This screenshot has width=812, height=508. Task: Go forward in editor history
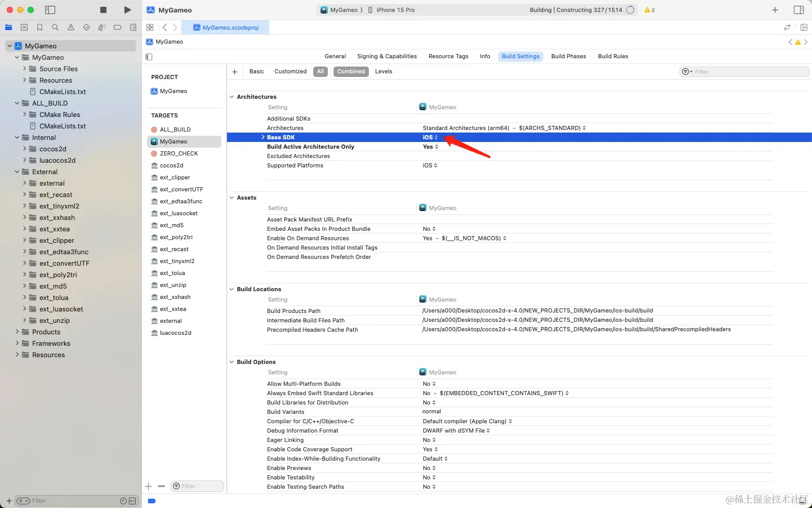[x=175, y=27]
